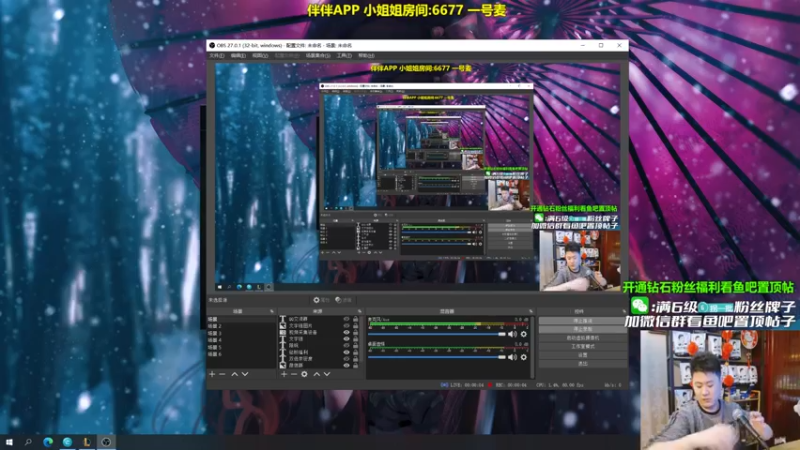Pop out the 控件 dock panel
The height and width of the screenshot is (450, 800).
pyautogui.click(x=623, y=311)
